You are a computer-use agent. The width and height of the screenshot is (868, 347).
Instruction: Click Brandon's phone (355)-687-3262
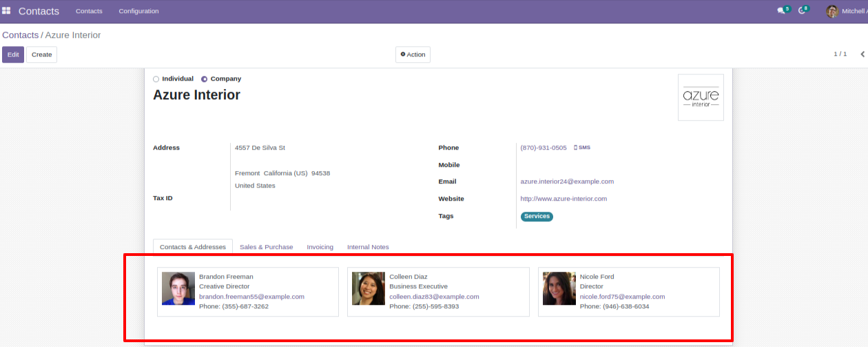click(x=234, y=306)
